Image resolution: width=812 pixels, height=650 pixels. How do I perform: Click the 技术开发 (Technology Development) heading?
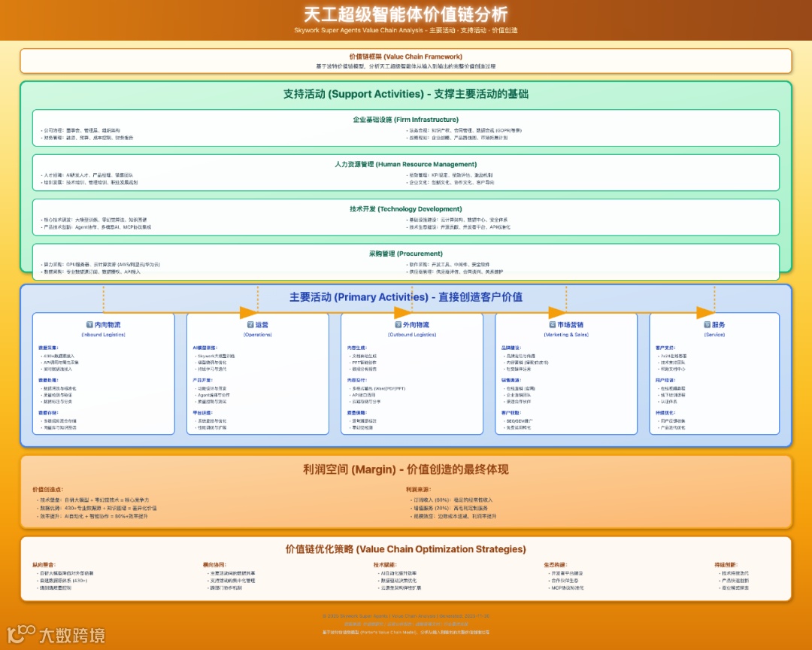pos(405,208)
